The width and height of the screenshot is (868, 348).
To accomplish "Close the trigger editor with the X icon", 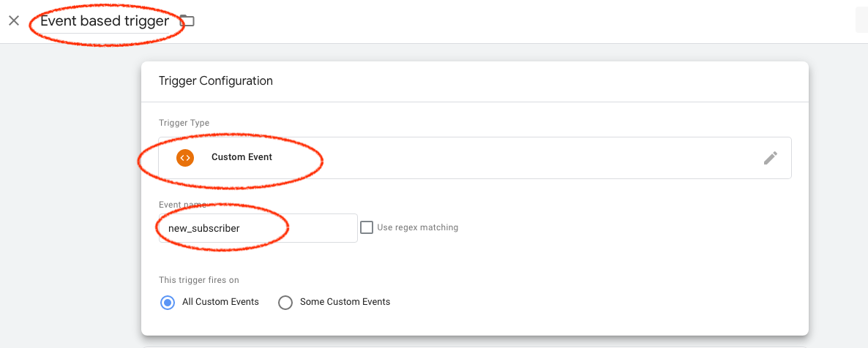I will point(14,20).
